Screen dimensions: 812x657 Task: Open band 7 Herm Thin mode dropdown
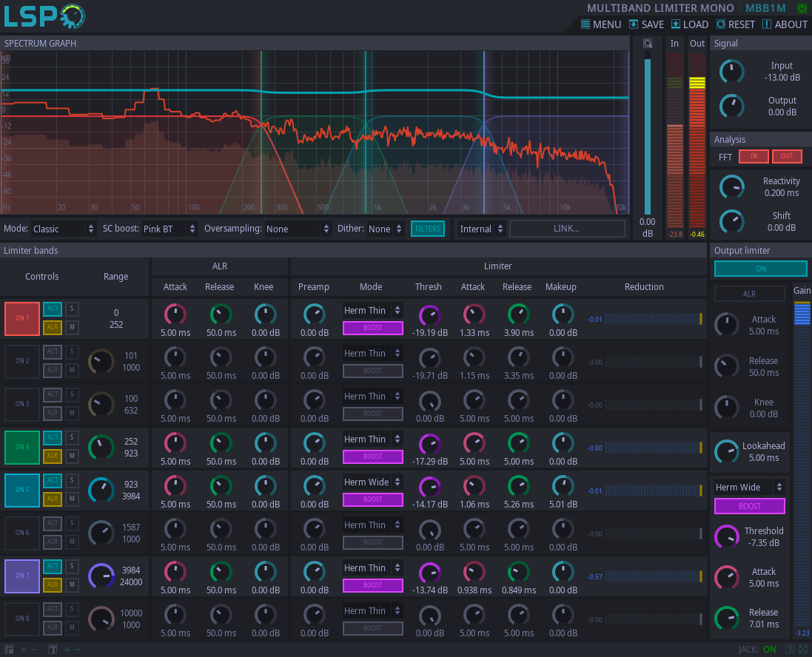pyautogui.click(x=372, y=568)
